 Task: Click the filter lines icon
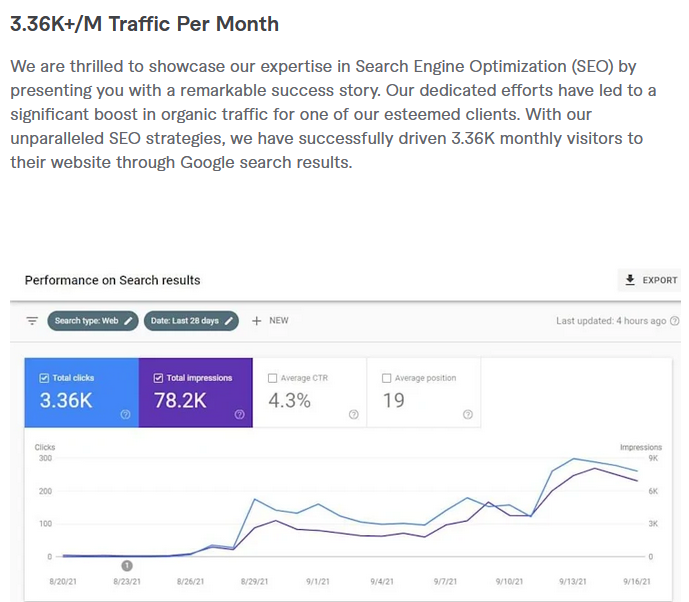[x=32, y=321]
